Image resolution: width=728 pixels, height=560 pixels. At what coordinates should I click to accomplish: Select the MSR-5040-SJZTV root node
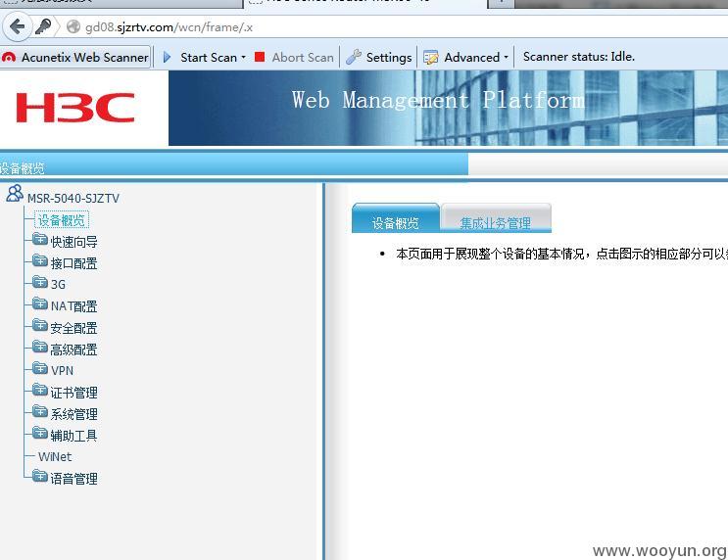[73, 198]
